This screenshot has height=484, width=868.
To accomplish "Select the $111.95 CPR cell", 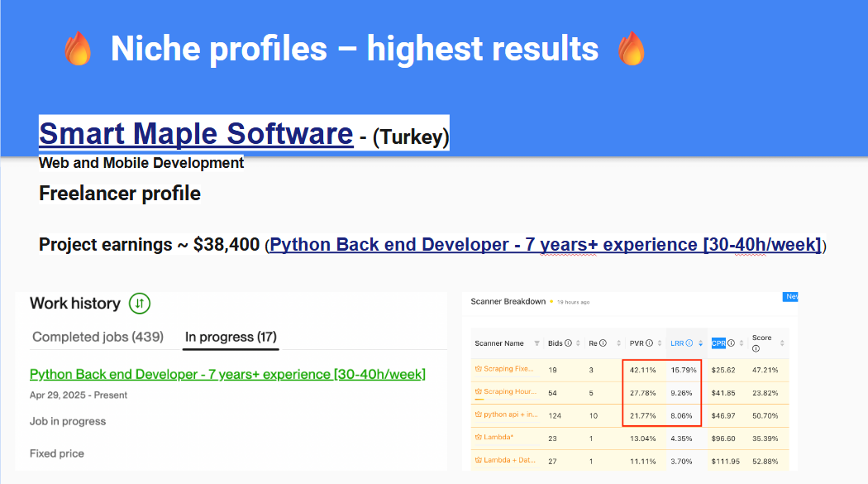I will click(x=726, y=461).
